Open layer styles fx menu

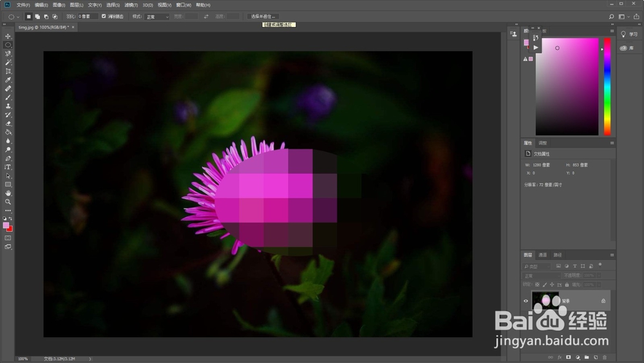click(x=560, y=357)
